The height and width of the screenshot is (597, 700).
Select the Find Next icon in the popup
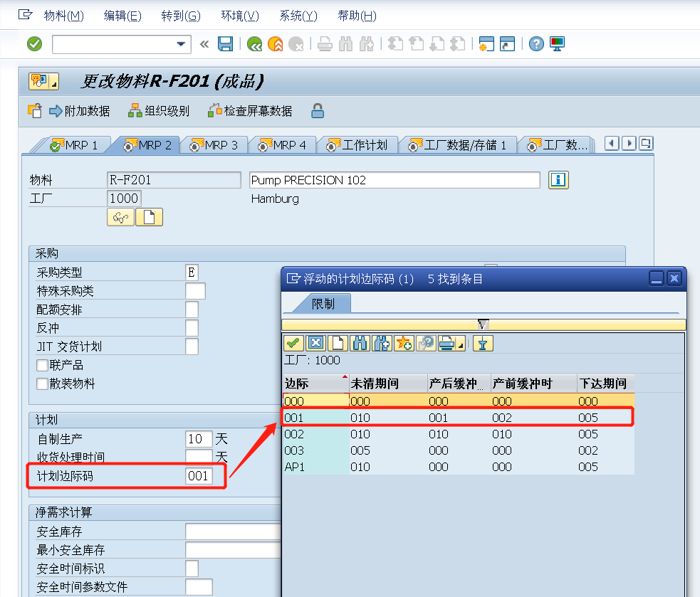382,343
